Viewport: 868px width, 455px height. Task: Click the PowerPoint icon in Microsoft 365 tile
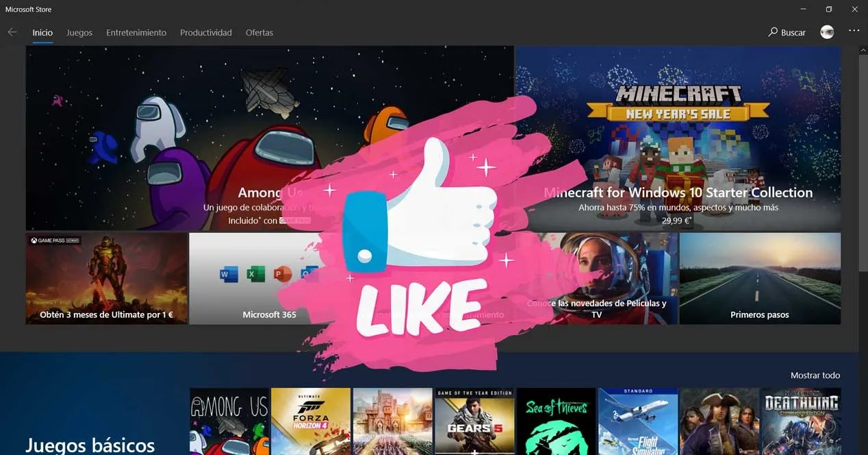click(282, 275)
